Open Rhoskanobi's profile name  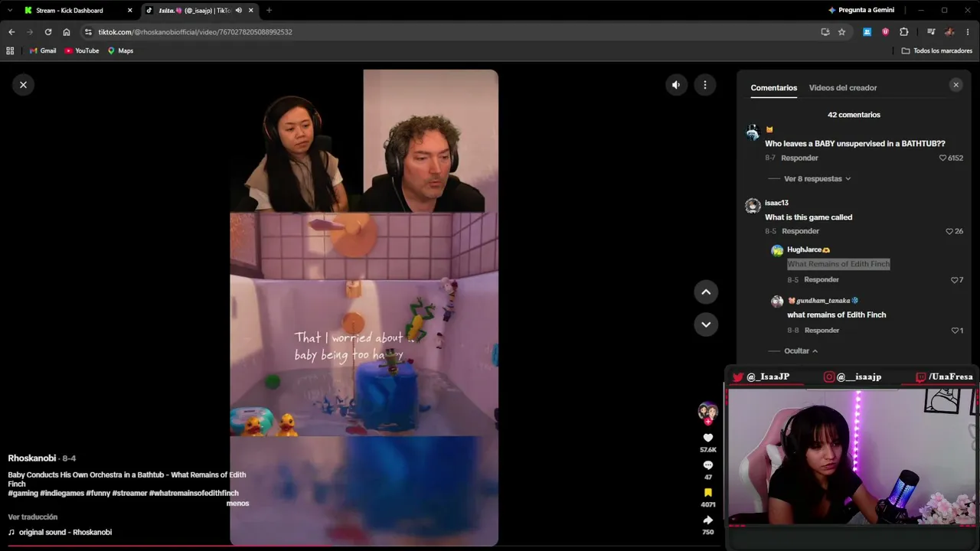tap(32, 458)
